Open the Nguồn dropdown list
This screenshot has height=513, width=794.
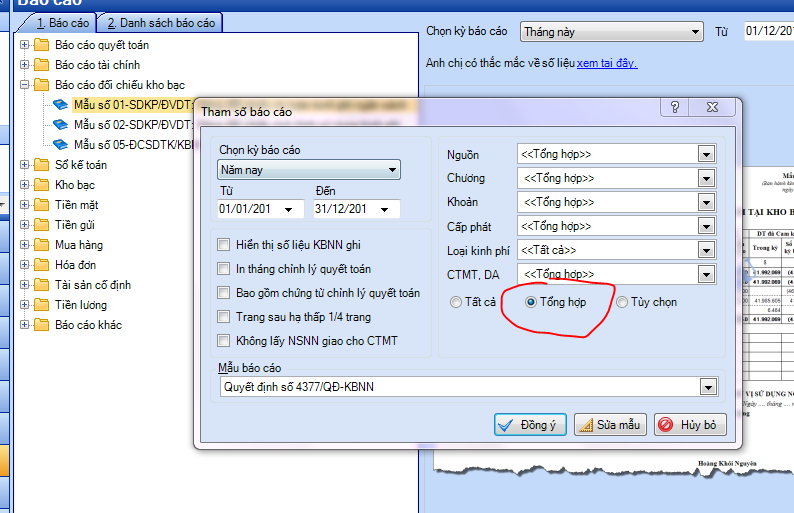[x=706, y=154]
